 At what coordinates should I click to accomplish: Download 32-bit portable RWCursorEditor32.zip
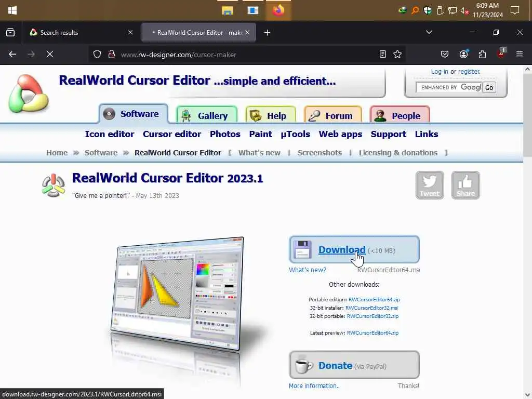pos(373,316)
